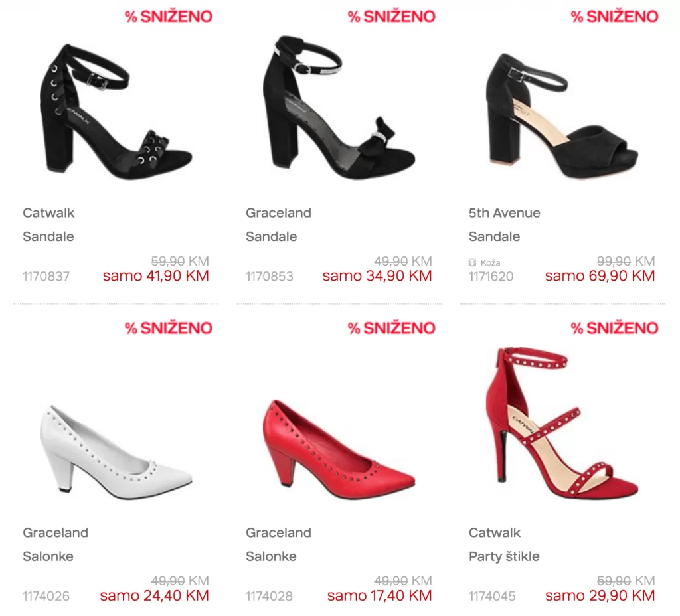The height and width of the screenshot is (616, 680).
Task: Open the white Graceland pump image
Action: click(x=116, y=452)
